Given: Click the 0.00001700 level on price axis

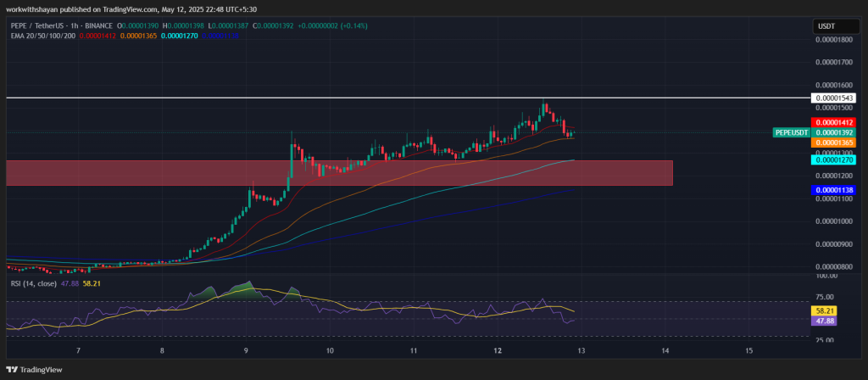Looking at the screenshot, I should click(834, 62).
